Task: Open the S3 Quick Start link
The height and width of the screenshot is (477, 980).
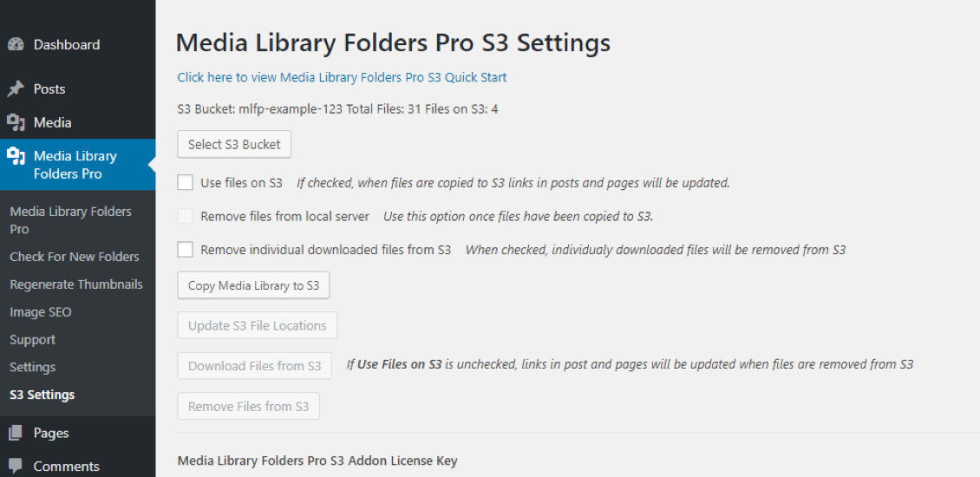Action: point(342,77)
